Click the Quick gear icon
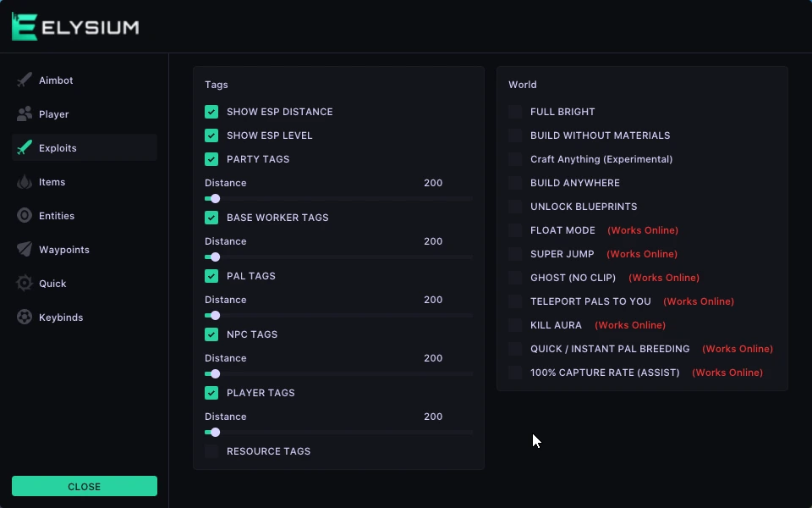The height and width of the screenshot is (508, 812). [25, 284]
